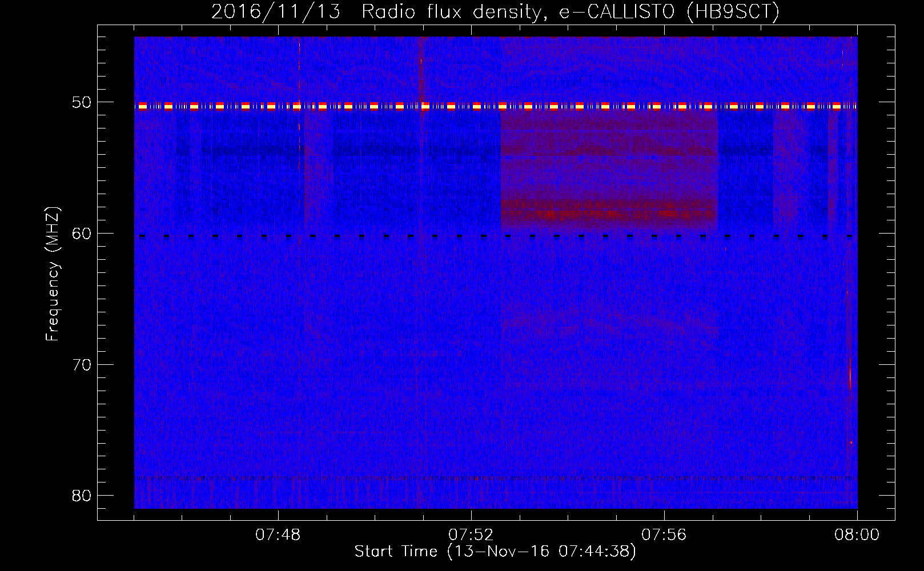Click the 07:48 time tick label
Screen dimensions: 924x571
278,535
